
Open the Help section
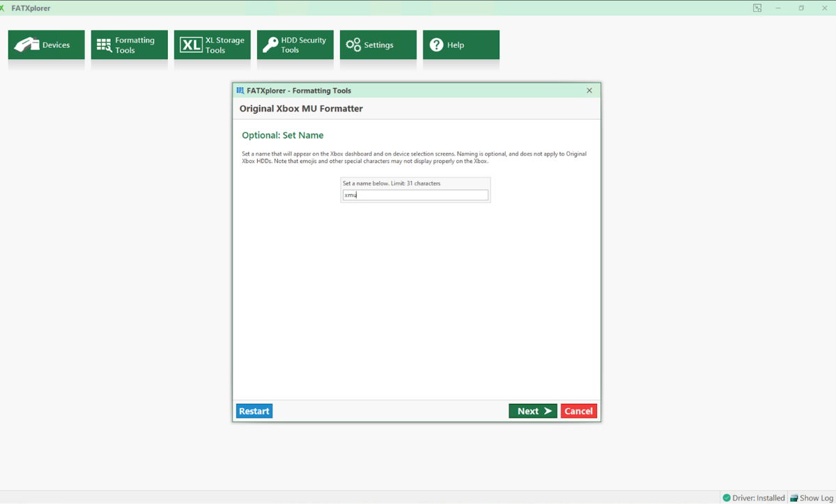click(460, 45)
